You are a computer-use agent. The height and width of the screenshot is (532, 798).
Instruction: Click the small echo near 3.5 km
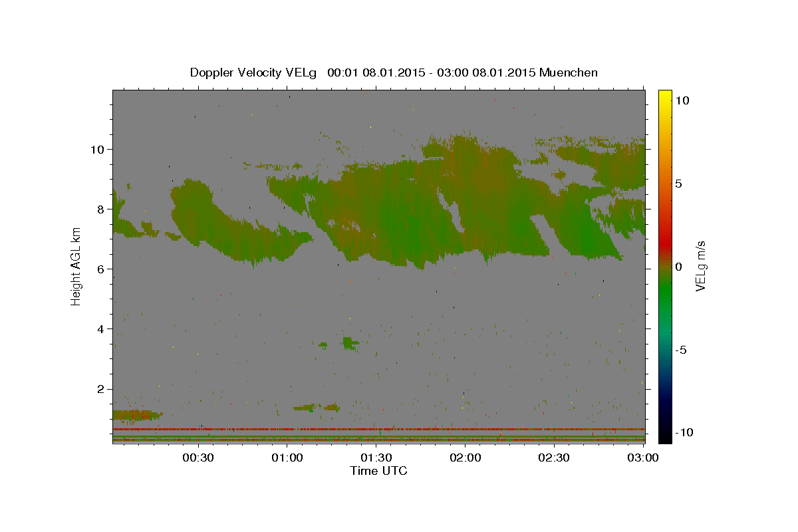(x=349, y=343)
